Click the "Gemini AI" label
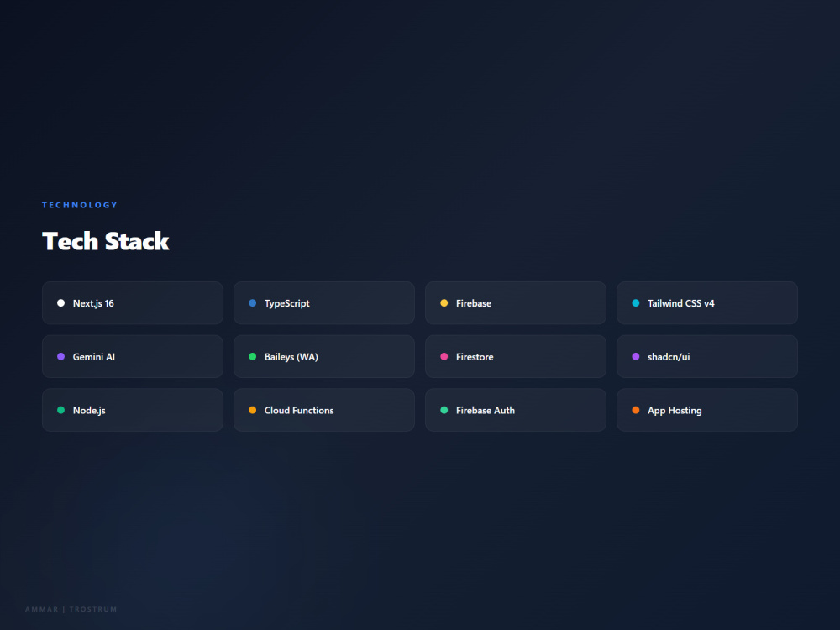This screenshot has width=840, height=630. pyautogui.click(x=94, y=357)
